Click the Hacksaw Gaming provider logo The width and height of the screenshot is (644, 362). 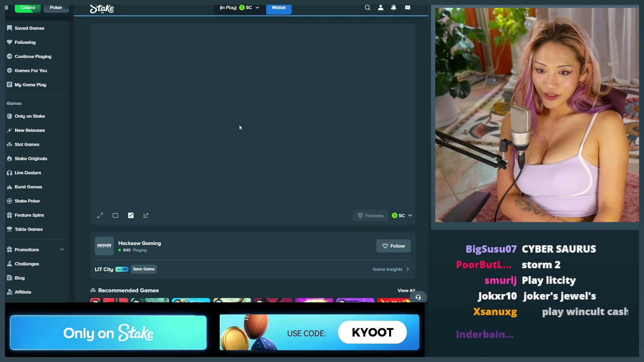[x=104, y=246]
